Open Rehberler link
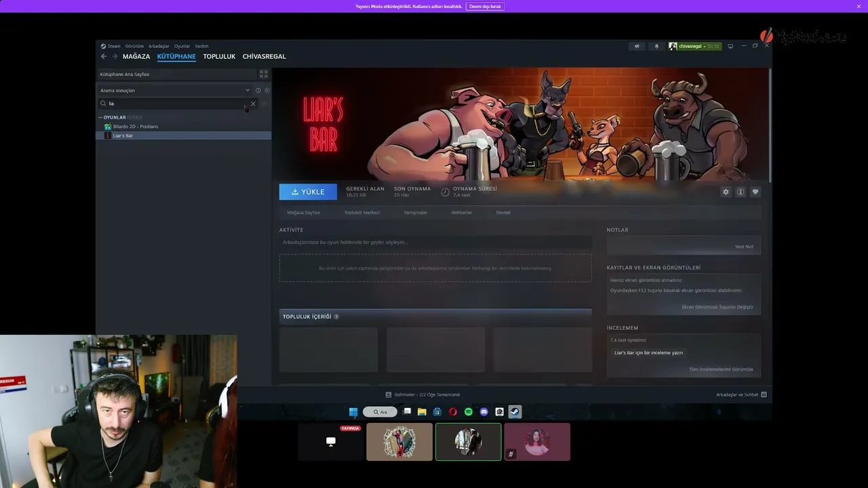The height and width of the screenshot is (488, 868). (462, 213)
